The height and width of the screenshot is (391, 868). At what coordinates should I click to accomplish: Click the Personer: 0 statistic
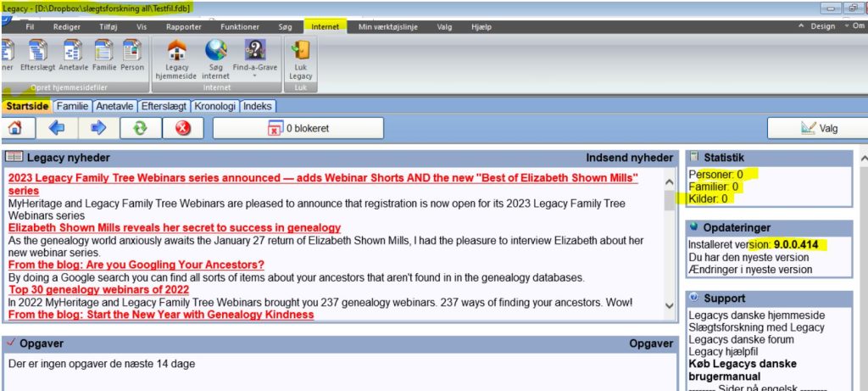(715, 175)
